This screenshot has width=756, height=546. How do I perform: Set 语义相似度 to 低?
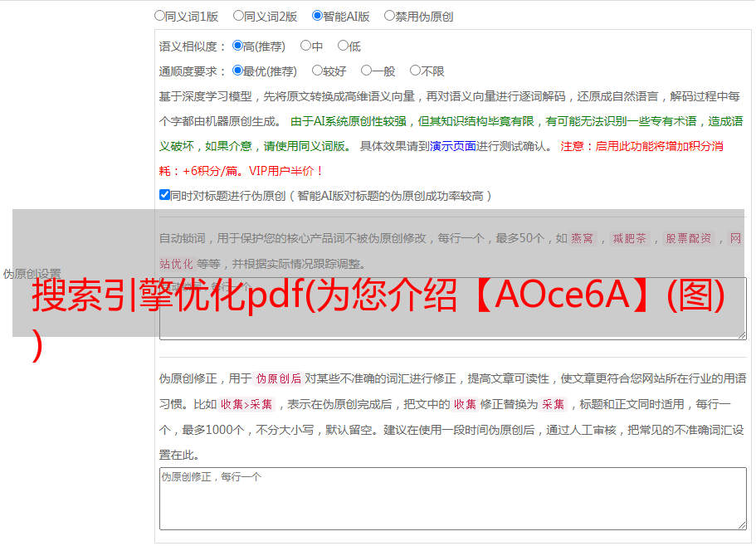[343, 46]
